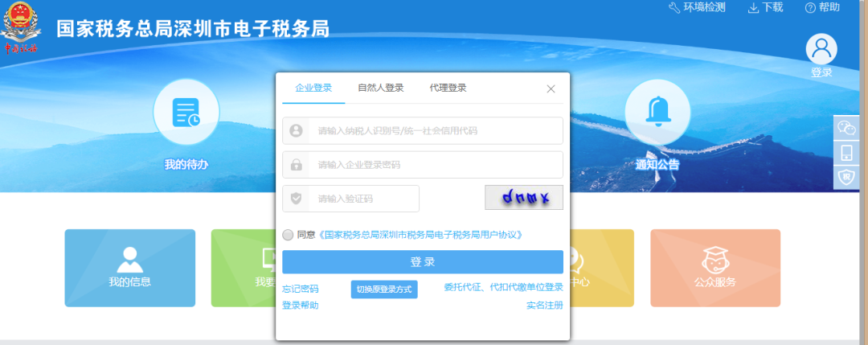Open the 国家税务总局深圳市税务局电子税务局用户协议 link
This screenshot has width=868, height=345.
(420, 235)
